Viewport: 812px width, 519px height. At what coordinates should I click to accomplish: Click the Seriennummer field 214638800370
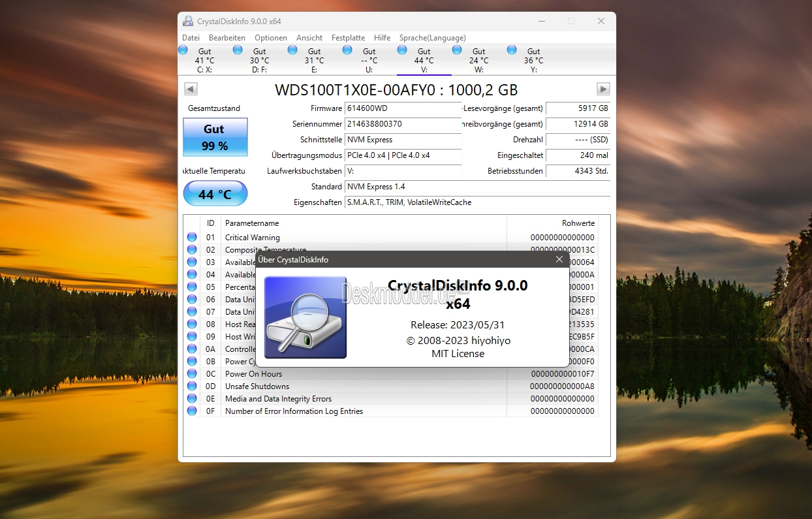click(403, 124)
